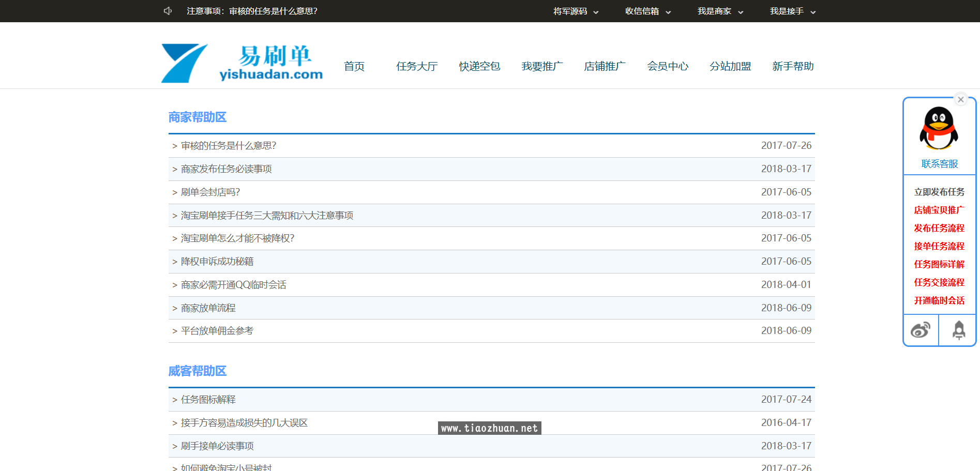Click 新手帮助 in the top navigation

tap(793, 66)
